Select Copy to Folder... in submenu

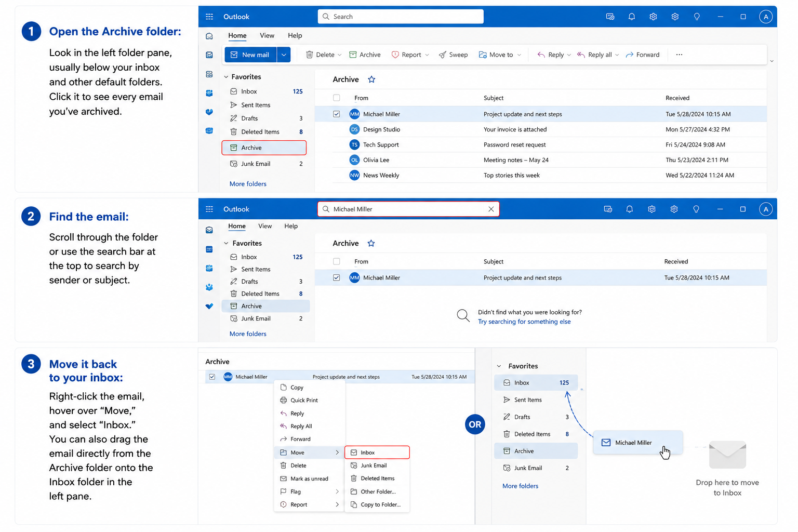pyautogui.click(x=377, y=504)
